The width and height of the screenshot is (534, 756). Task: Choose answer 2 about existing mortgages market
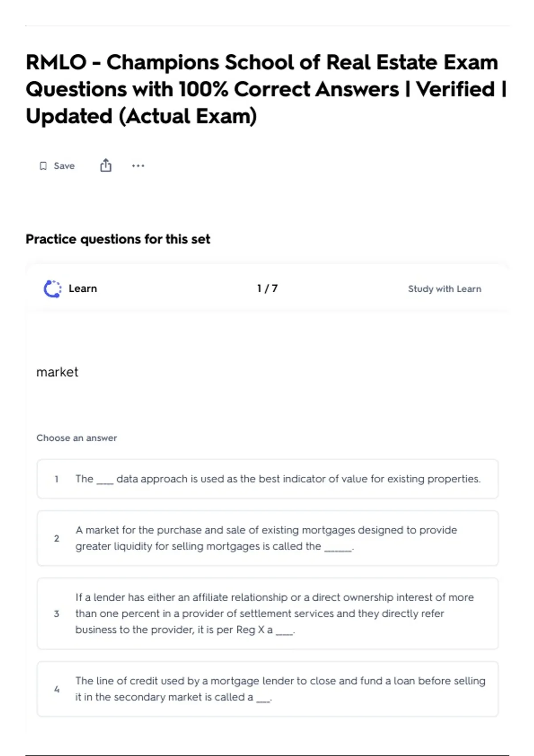pos(267,538)
